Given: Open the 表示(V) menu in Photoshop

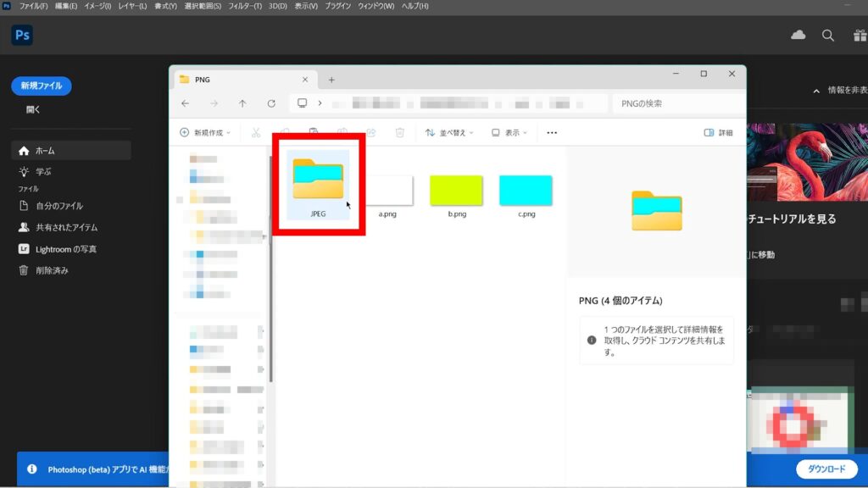Looking at the screenshot, I should pyautogui.click(x=306, y=6).
